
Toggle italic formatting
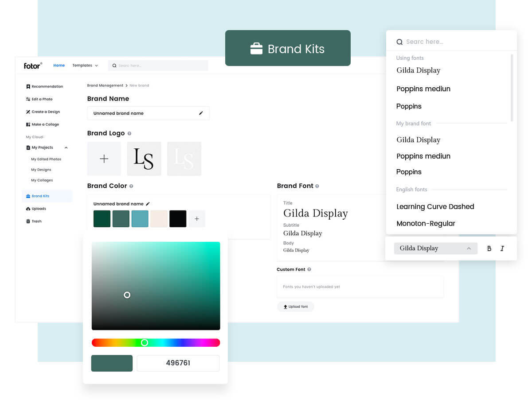click(x=502, y=248)
